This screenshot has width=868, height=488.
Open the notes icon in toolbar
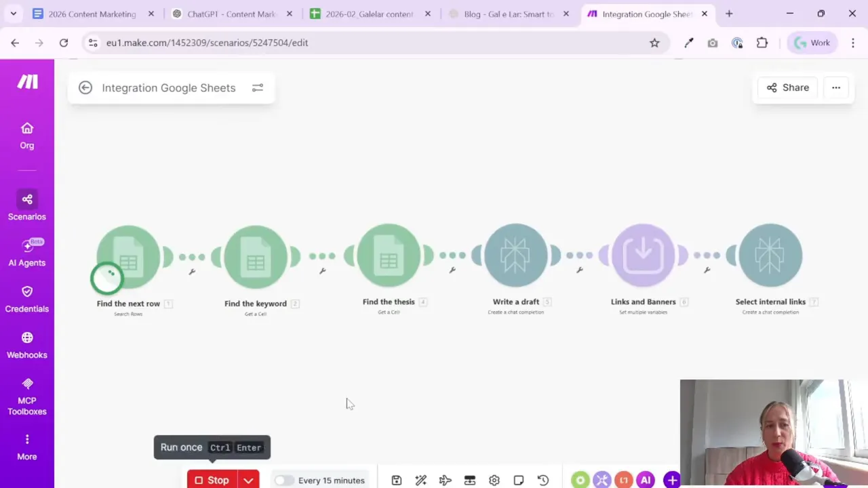click(x=519, y=481)
